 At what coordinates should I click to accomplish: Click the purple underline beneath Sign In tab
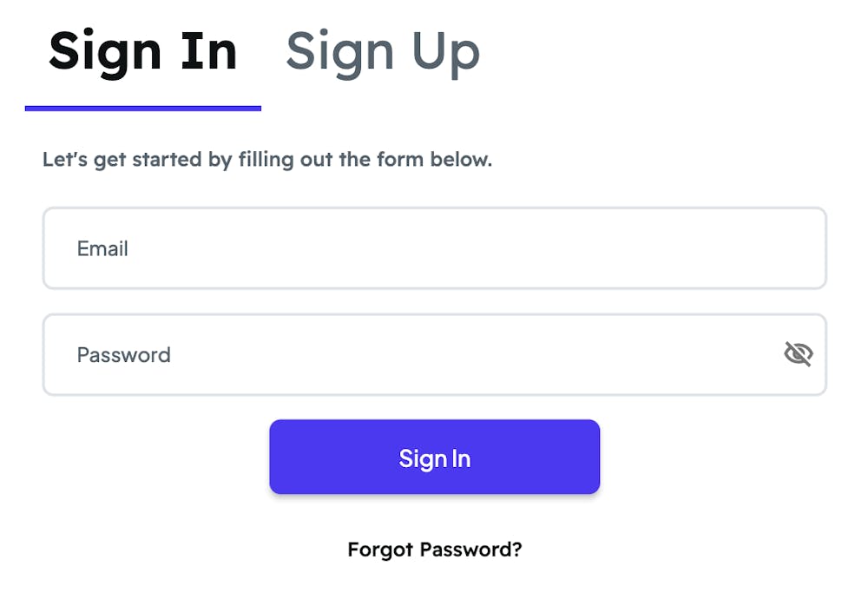pyautogui.click(x=143, y=109)
